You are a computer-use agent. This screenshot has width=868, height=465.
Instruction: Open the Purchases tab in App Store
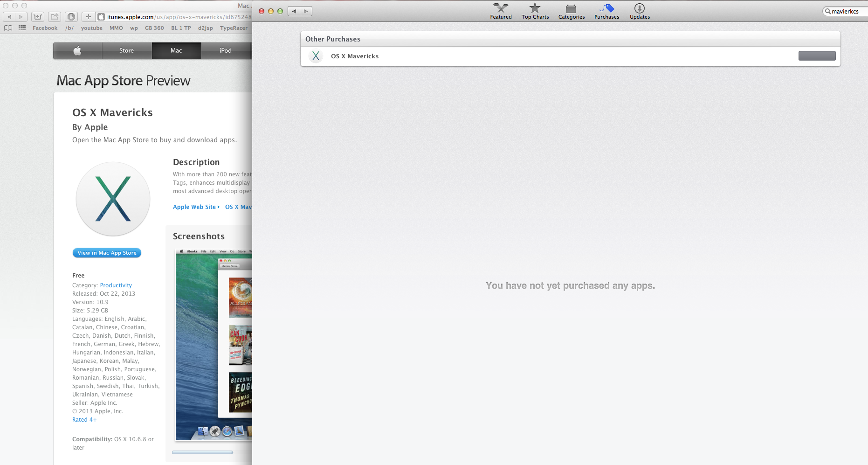606,11
